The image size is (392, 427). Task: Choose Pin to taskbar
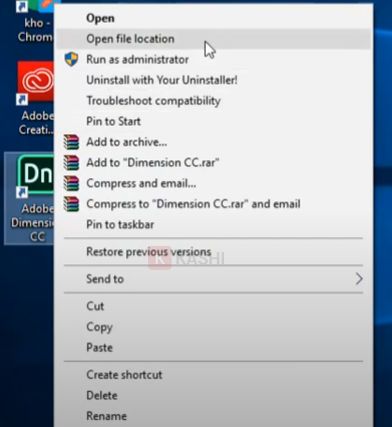(x=213, y=225)
